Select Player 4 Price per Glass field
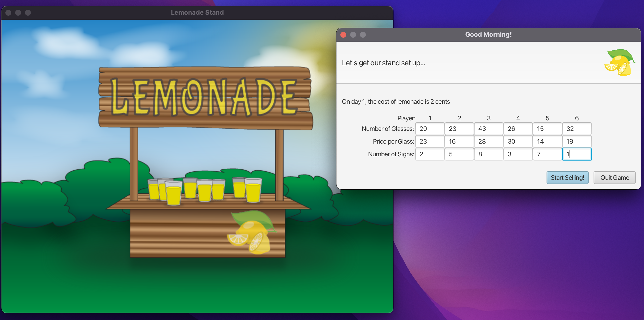Image resolution: width=644 pixels, height=320 pixels. click(518, 141)
